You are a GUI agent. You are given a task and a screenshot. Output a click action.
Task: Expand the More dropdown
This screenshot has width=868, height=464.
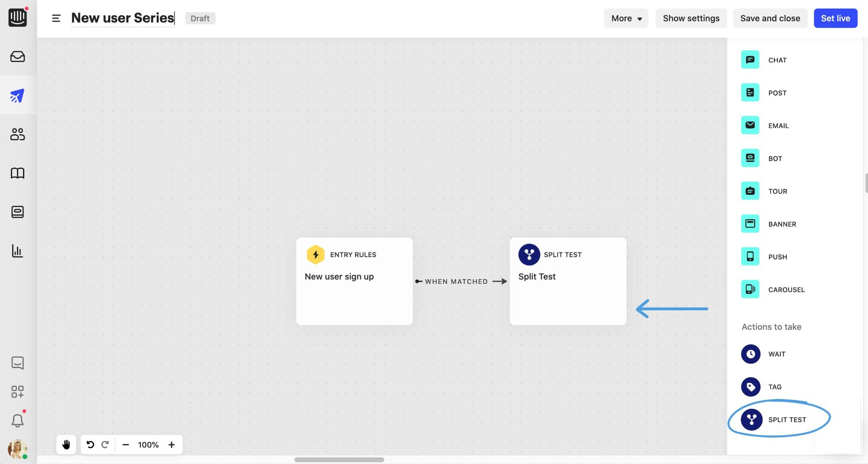(x=626, y=18)
